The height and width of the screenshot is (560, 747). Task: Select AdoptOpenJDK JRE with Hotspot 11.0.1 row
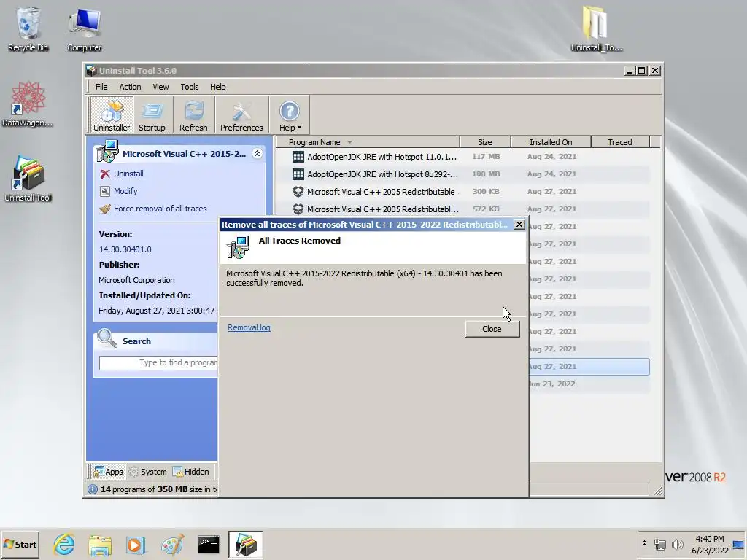click(463, 157)
